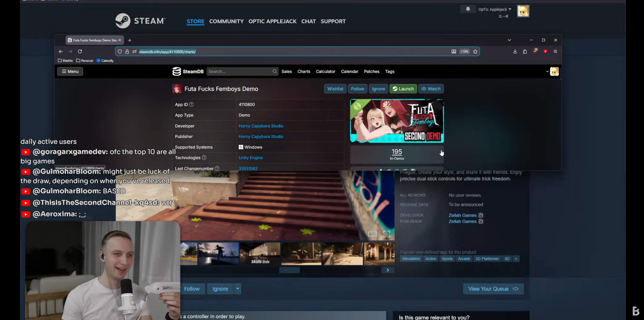Click the Steam logo
The height and width of the screenshot is (320, 644).
pyautogui.click(x=140, y=21)
